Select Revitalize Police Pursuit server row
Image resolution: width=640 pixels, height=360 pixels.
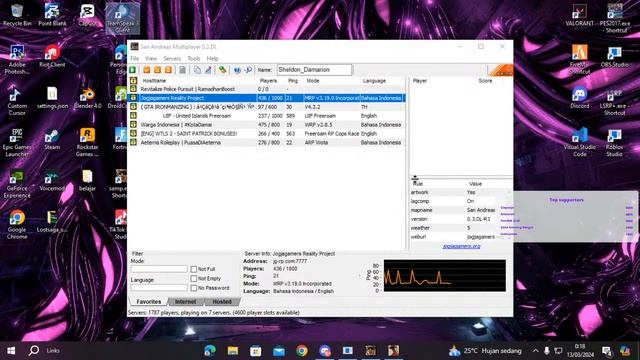(x=267, y=89)
